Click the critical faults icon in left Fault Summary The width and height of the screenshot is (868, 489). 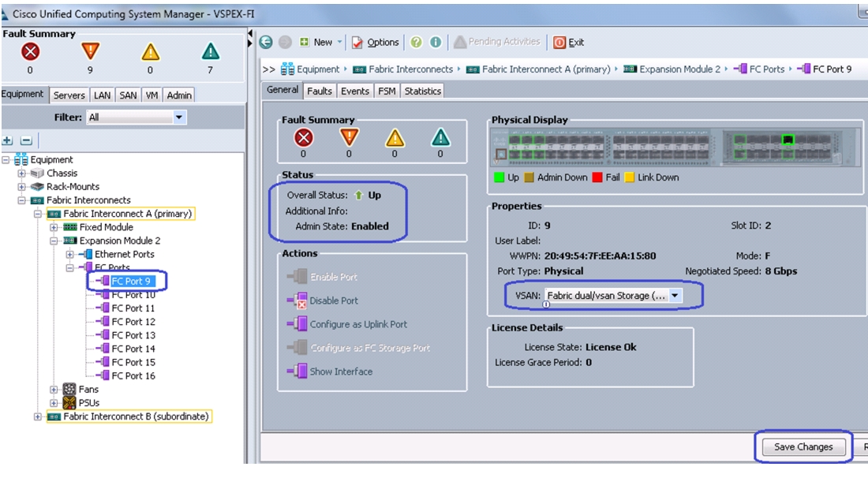coord(30,52)
